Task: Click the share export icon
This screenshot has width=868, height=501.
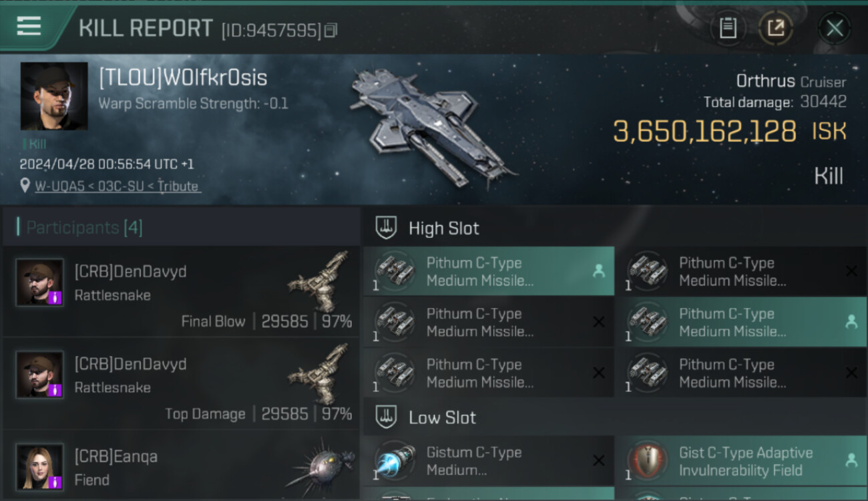Action: 775,28
